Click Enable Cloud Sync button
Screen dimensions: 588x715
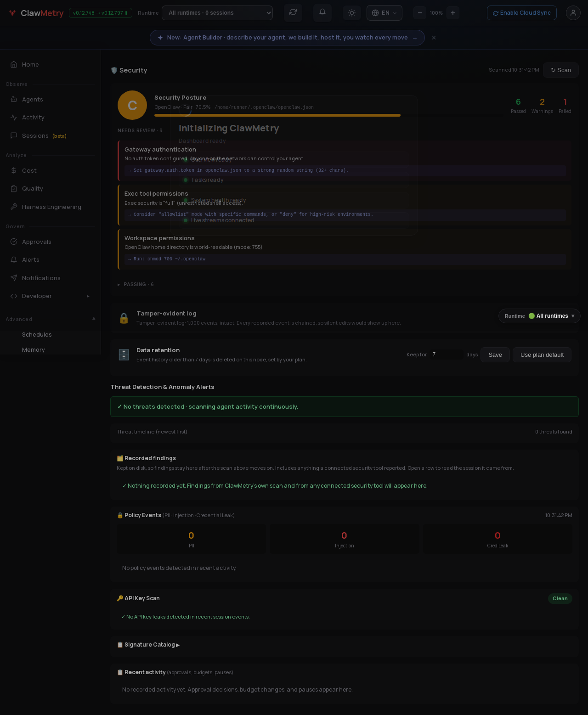[522, 13]
